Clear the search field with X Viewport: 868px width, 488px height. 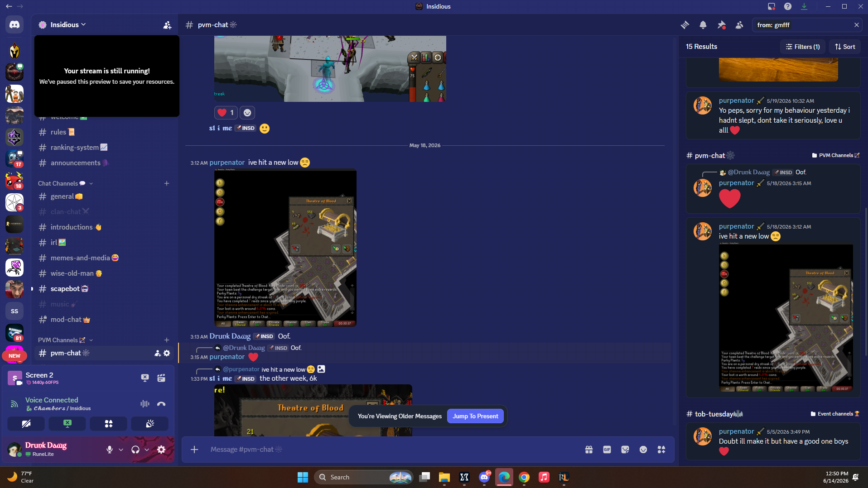[x=856, y=25]
